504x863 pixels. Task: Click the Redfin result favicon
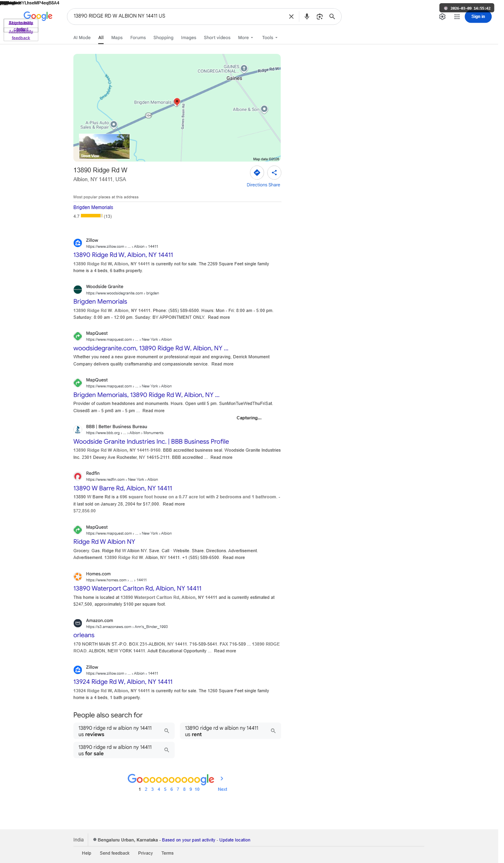(78, 476)
